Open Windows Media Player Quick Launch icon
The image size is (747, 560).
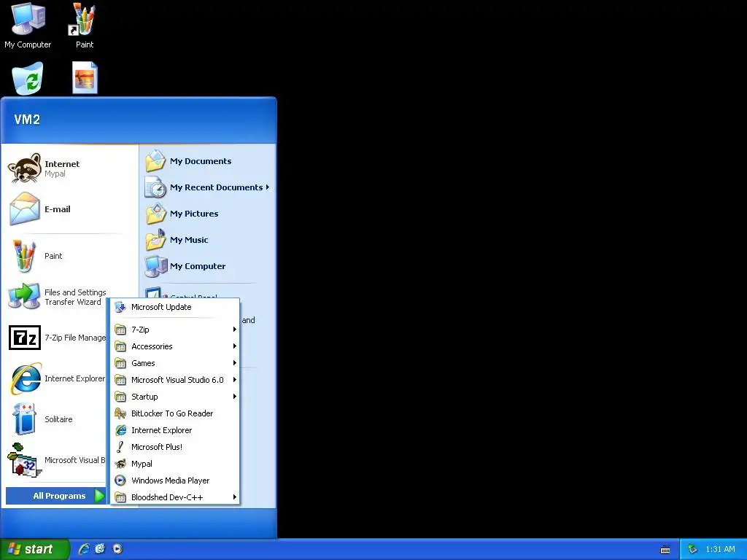117,549
